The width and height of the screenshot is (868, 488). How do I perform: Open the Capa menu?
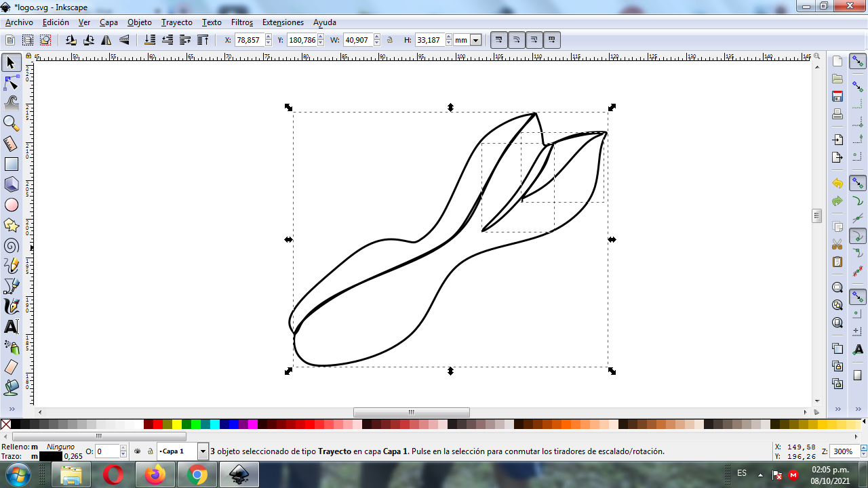(108, 22)
